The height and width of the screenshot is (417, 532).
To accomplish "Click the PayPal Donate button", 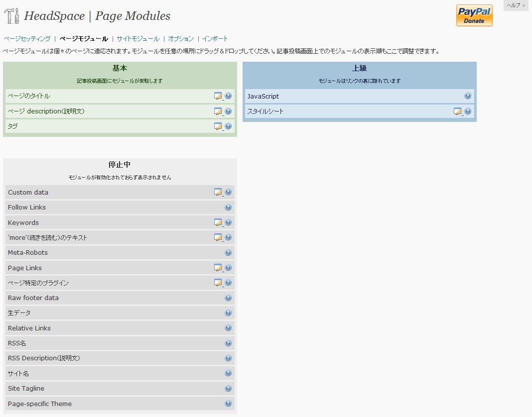I will (x=474, y=15).
